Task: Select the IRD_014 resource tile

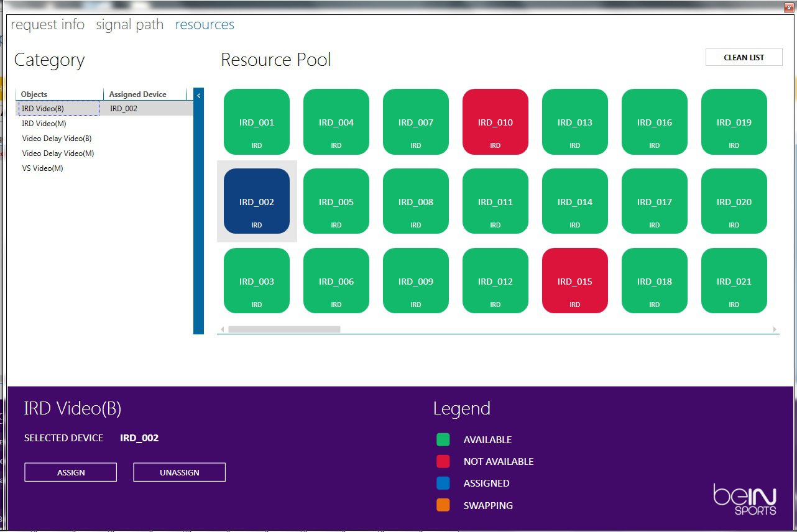Action: point(575,201)
